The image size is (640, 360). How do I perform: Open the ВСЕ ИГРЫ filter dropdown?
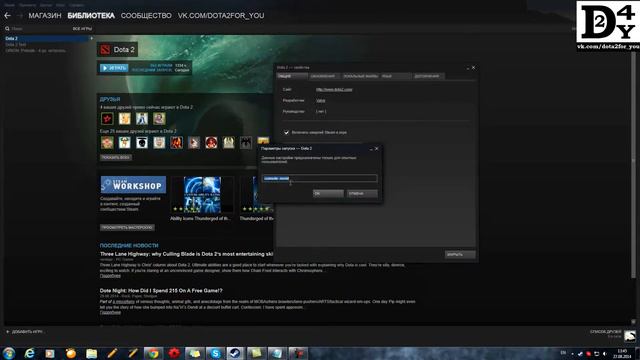tap(82, 29)
